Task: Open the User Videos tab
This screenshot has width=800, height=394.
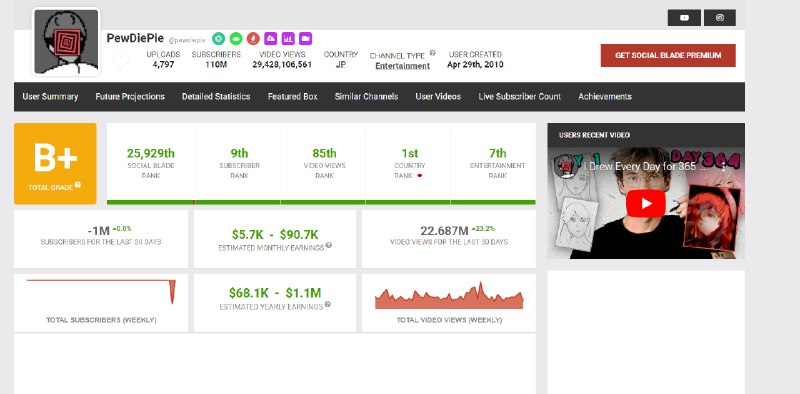Action: pos(438,96)
